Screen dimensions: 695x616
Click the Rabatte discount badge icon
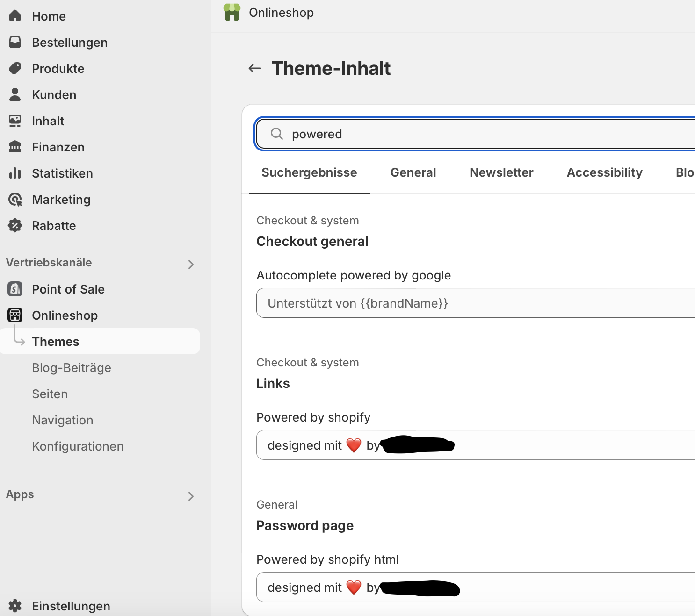[15, 226]
